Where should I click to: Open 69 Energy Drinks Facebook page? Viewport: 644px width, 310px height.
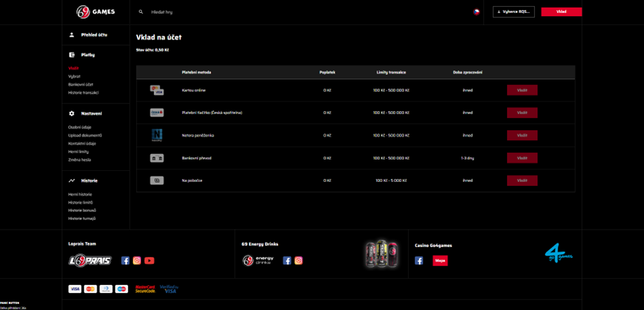pyautogui.click(x=287, y=260)
